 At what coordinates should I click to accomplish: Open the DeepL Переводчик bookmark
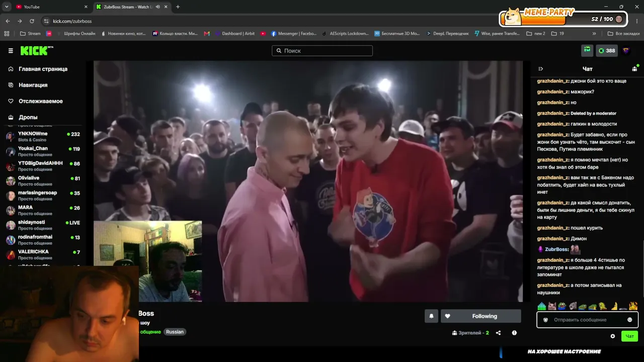pos(447,34)
